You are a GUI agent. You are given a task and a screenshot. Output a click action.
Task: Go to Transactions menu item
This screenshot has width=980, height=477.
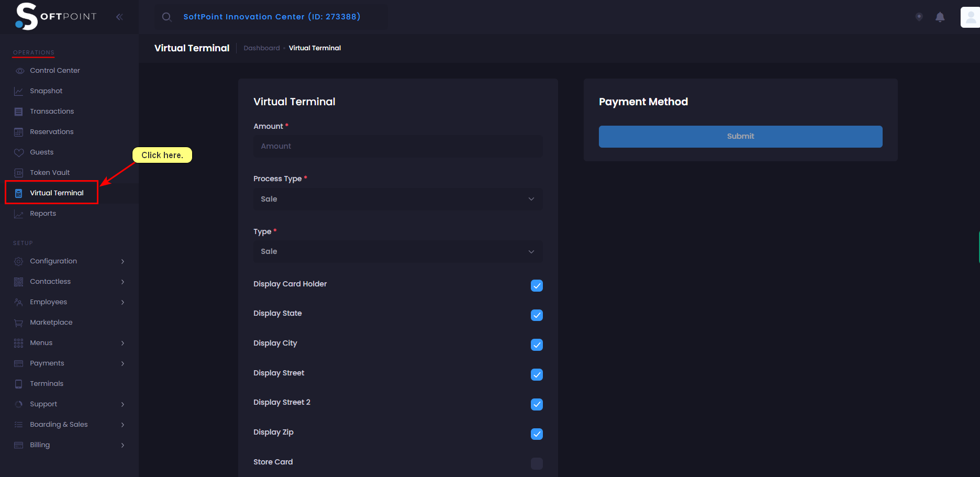(x=52, y=112)
